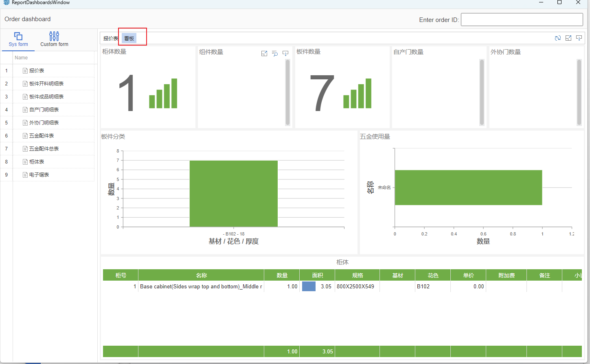This screenshot has height=364, width=590.
Task: Click the inspect data icon in 组件数量 panel
Action: pos(275,54)
